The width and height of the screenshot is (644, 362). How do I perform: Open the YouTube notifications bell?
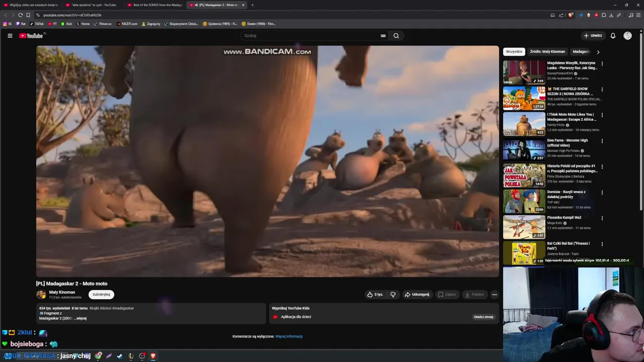(613, 36)
